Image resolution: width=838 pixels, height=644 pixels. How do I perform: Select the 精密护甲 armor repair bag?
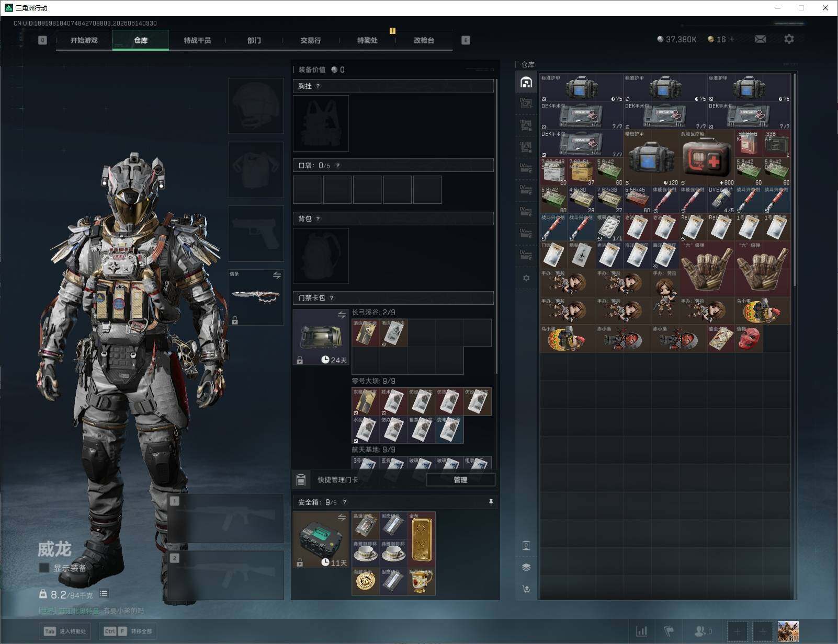pos(651,158)
